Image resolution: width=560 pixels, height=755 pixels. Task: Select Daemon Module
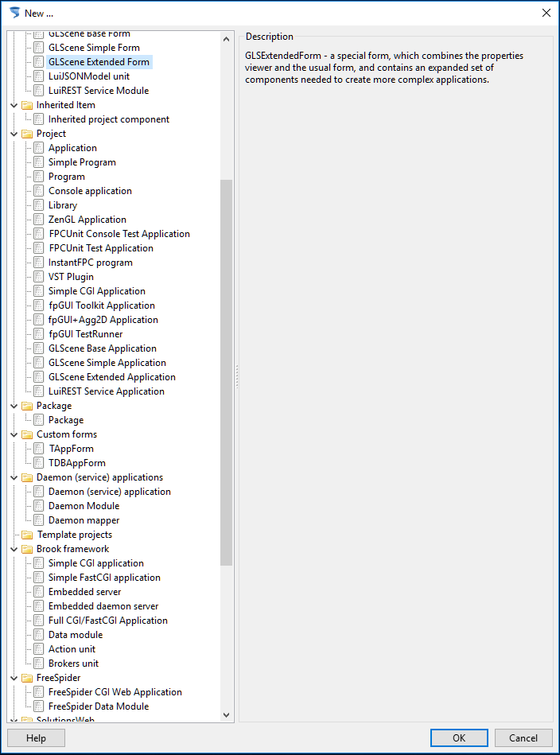pos(84,506)
